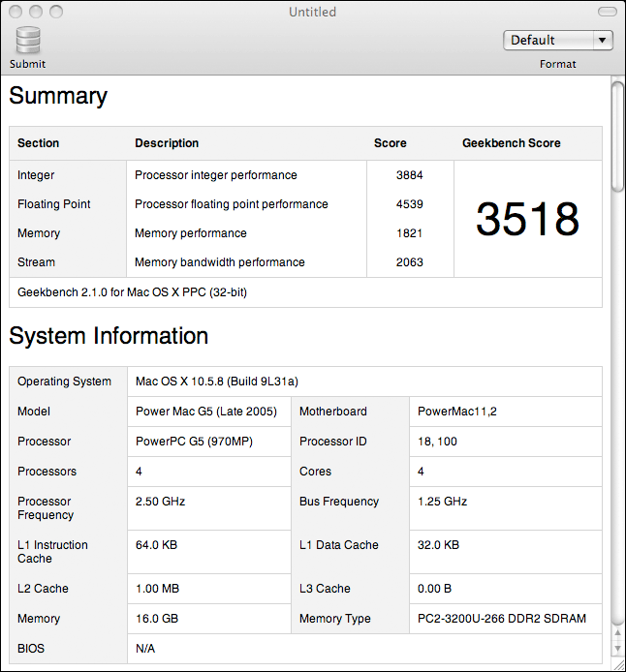626x672 pixels.
Task: Minimize the Untitled window
Action: (x=35, y=12)
